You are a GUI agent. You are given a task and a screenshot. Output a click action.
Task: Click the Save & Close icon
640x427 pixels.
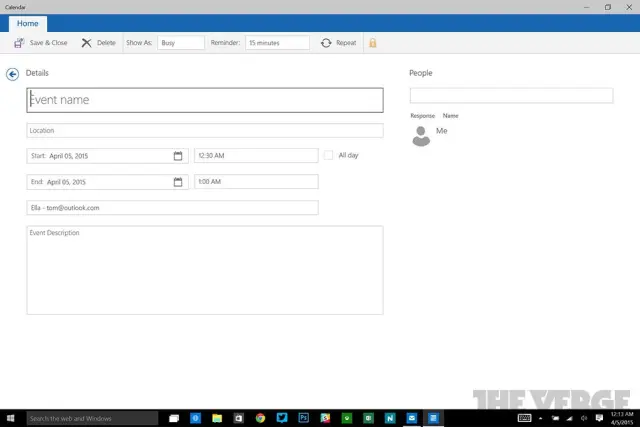pos(20,43)
